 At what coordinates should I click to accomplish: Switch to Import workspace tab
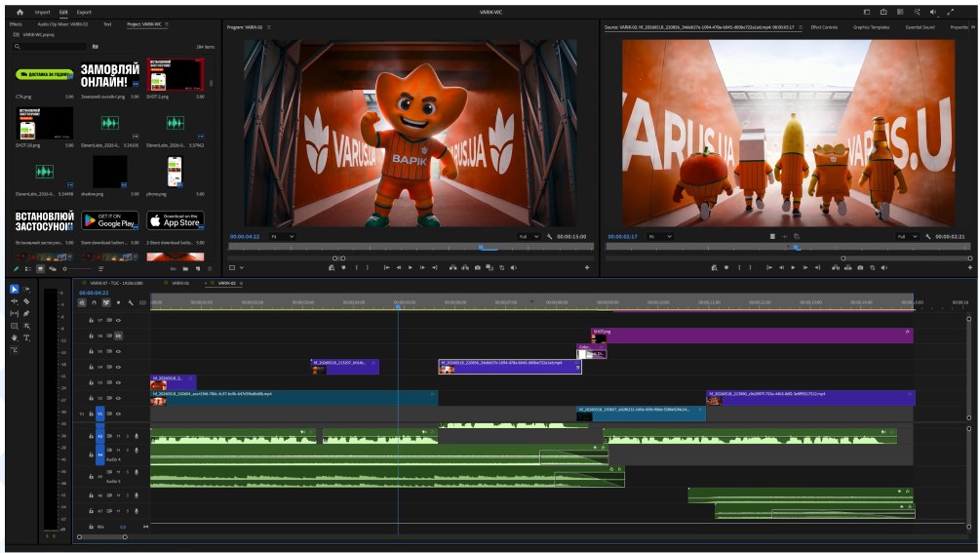[x=43, y=12]
